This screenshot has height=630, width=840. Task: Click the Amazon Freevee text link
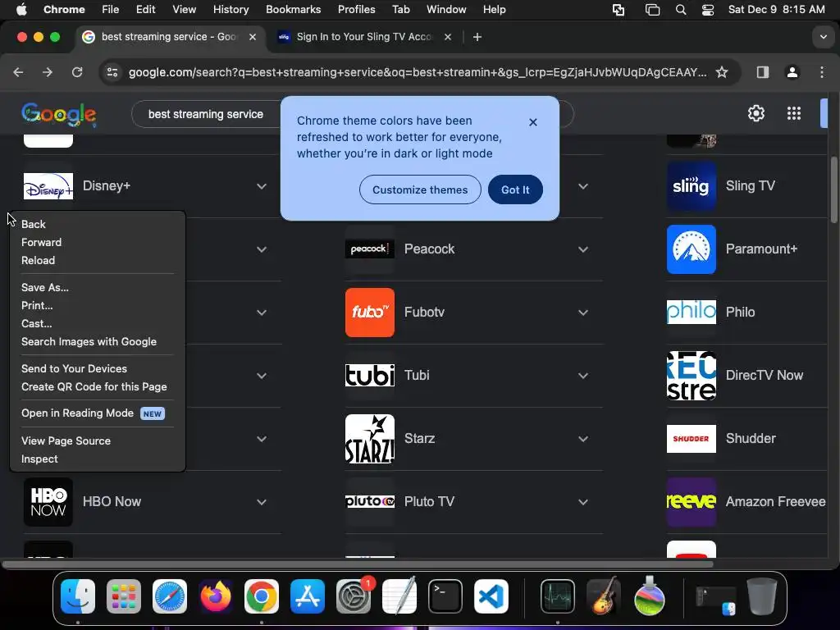click(x=775, y=502)
